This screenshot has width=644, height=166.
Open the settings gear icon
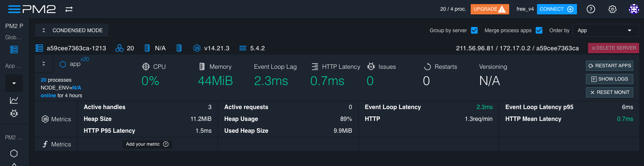coord(613,9)
